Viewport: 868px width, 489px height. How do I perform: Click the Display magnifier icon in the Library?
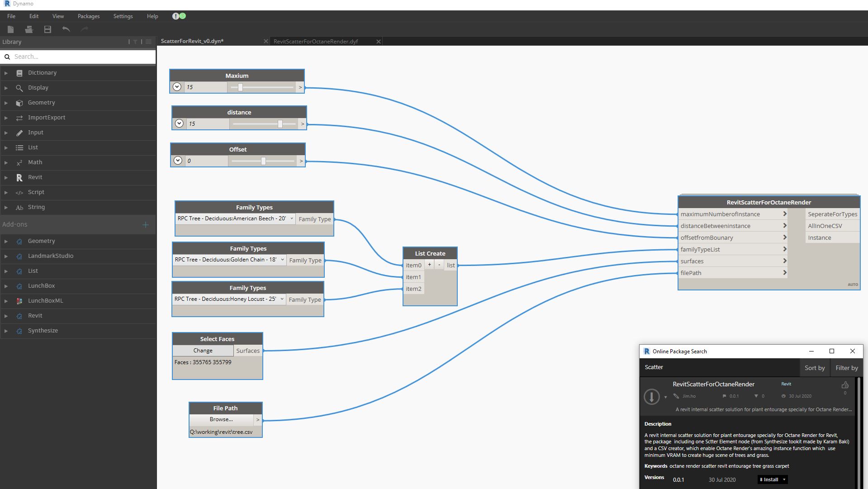click(x=19, y=88)
